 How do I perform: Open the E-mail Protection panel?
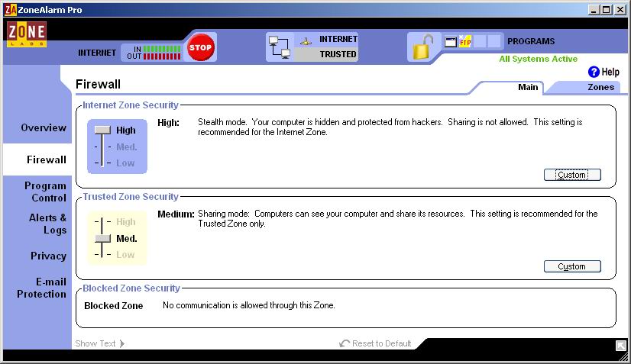(x=41, y=288)
